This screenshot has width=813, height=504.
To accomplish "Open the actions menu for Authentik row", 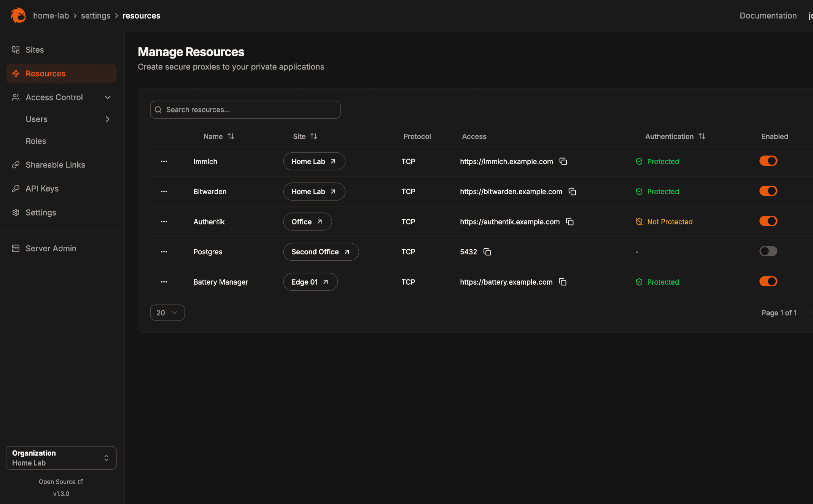I will pos(164,222).
